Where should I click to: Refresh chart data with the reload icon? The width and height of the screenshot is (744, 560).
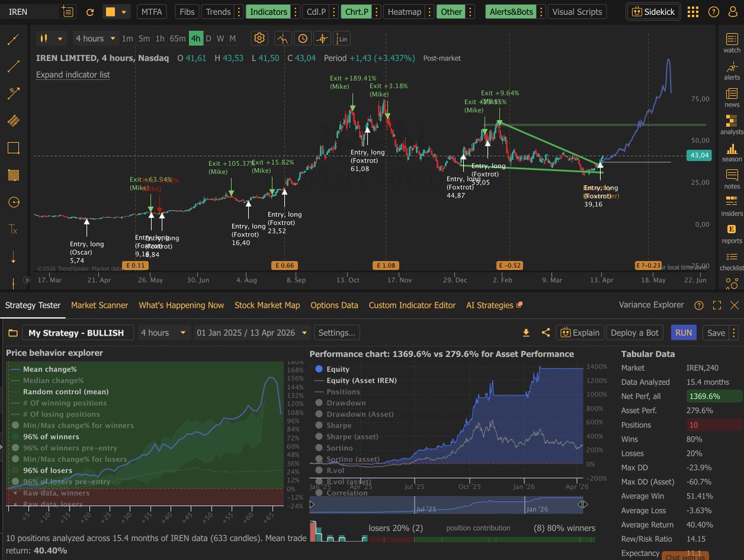(x=90, y=12)
